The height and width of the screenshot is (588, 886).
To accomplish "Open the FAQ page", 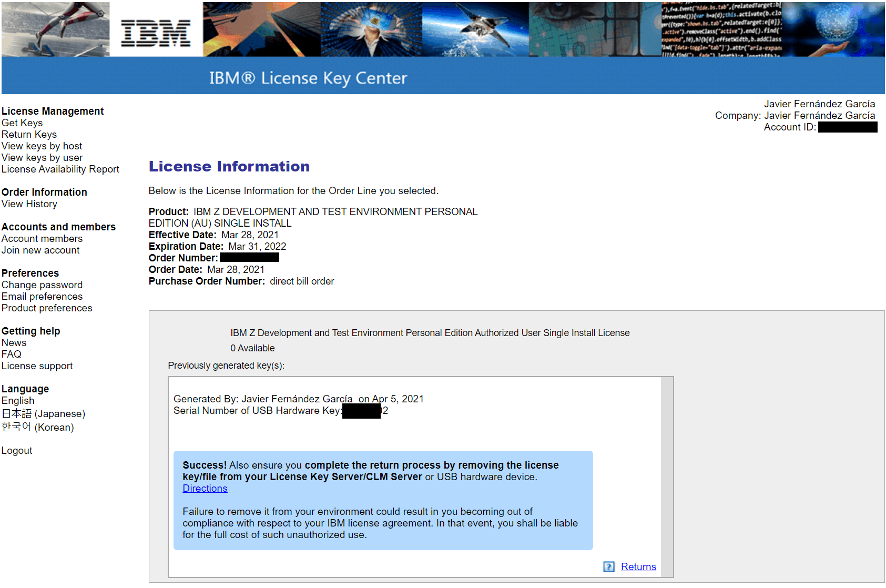I will (x=11, y=354).
